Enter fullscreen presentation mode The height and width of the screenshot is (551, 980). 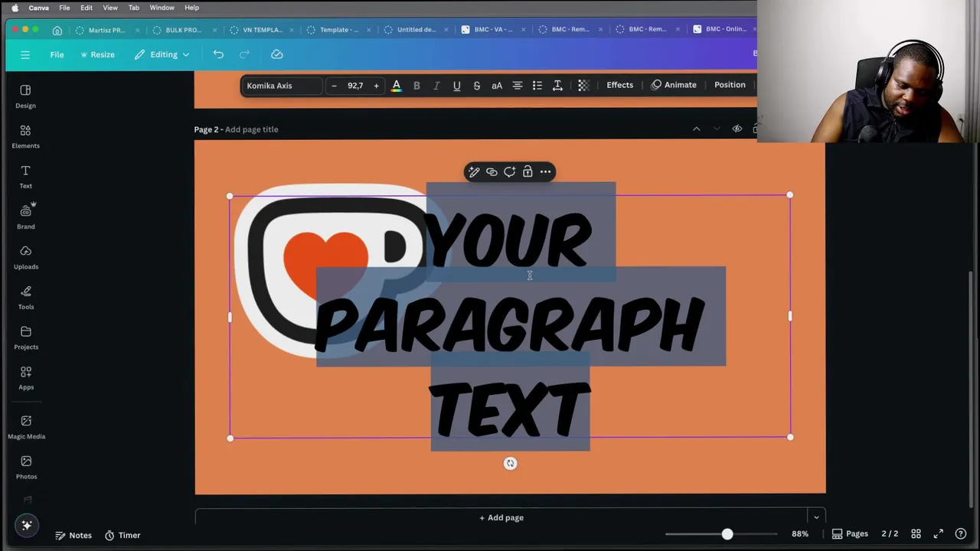[x=938, y=533]
